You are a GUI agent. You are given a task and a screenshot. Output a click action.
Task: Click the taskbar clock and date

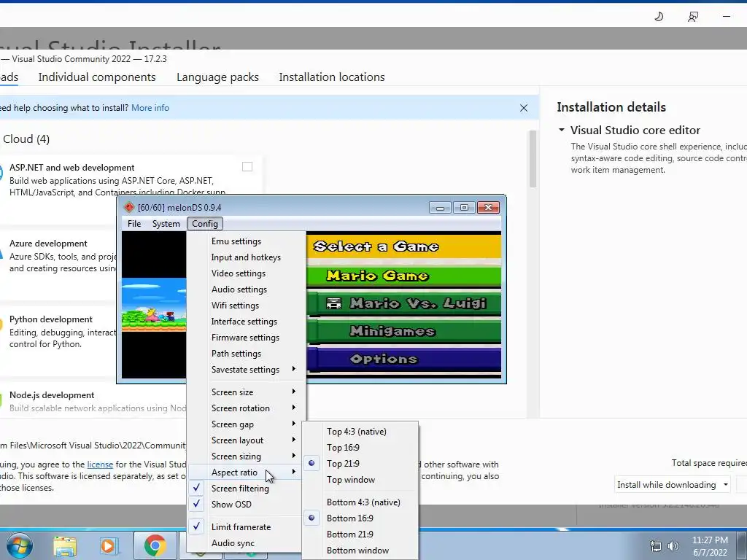coord(710,546)
